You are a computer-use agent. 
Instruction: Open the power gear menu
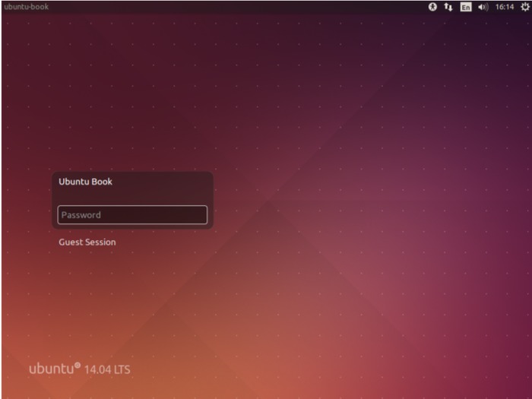(x=524, y=7)
